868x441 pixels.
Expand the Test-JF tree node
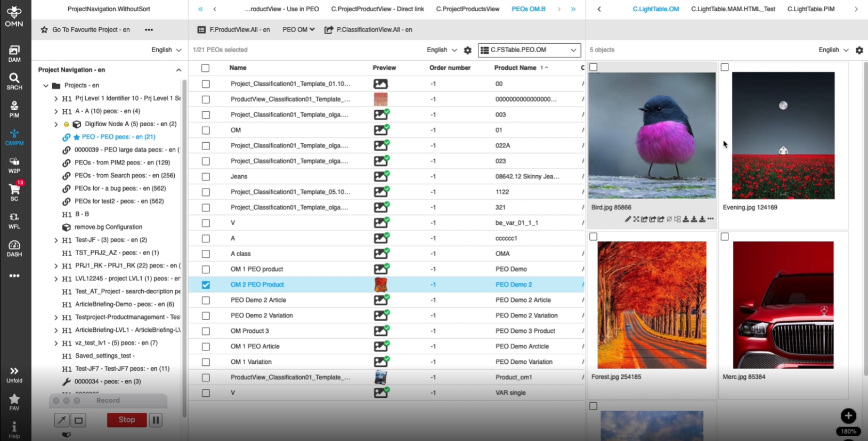[x=56, y=240]
